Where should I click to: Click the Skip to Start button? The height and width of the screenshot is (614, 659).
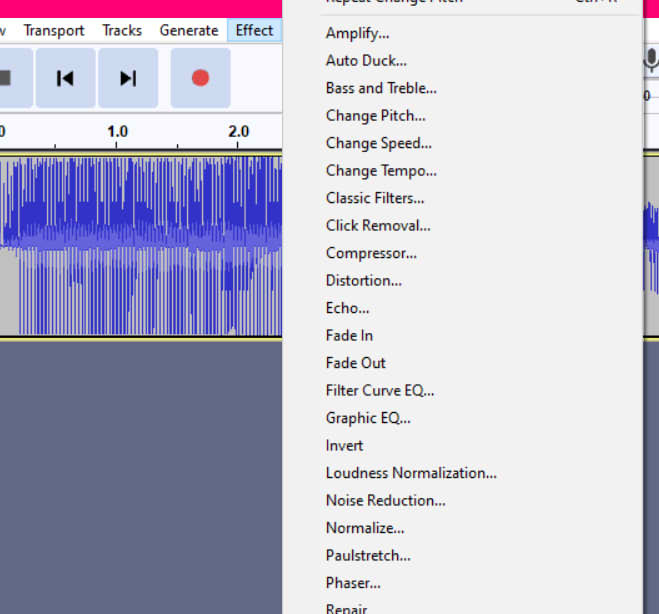click(65, 78)
